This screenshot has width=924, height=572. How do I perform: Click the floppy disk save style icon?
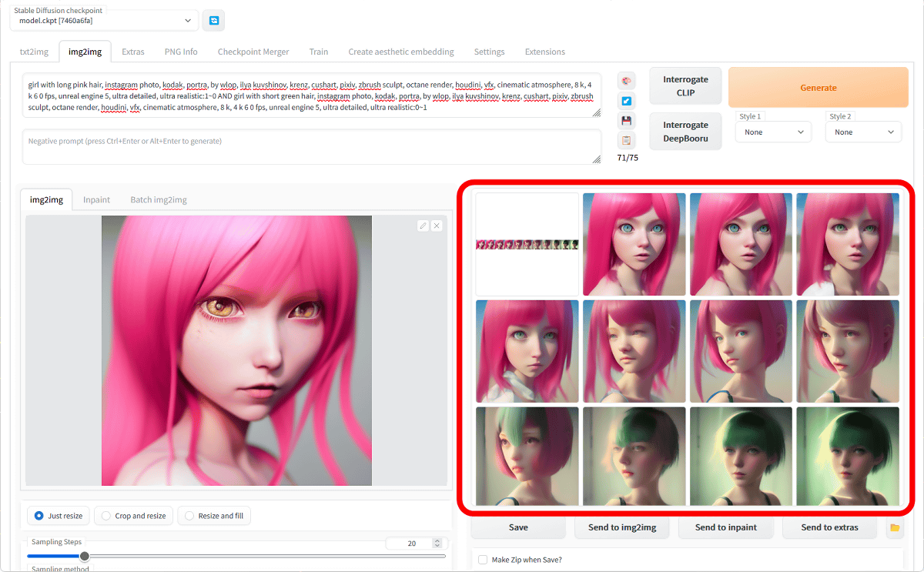(x=627, y=121)
